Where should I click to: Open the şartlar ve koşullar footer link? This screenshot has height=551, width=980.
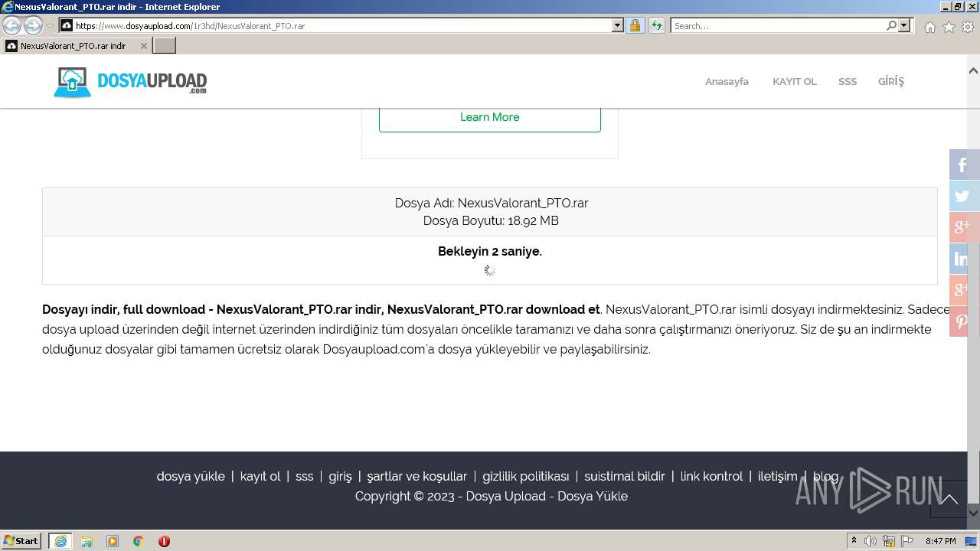tap(417, 476)
